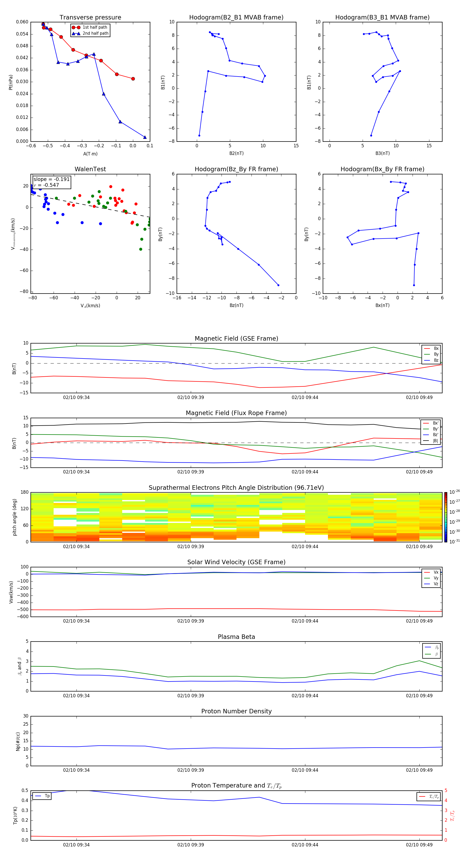Image resolution: width=473 pixels, height=868 pixels.
Task: Select the 'By' entry in GSE legend
Action: pyautogui.click(x=431, y=354)
